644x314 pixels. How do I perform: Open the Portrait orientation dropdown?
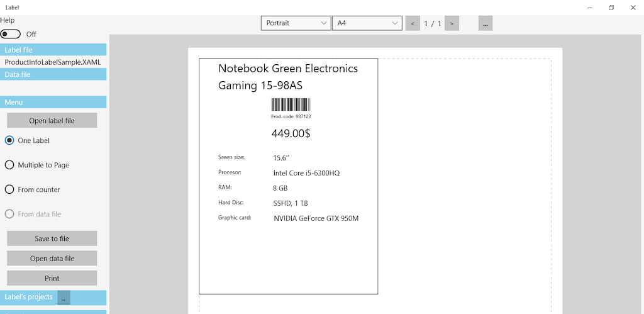click(x=296, y=23)
